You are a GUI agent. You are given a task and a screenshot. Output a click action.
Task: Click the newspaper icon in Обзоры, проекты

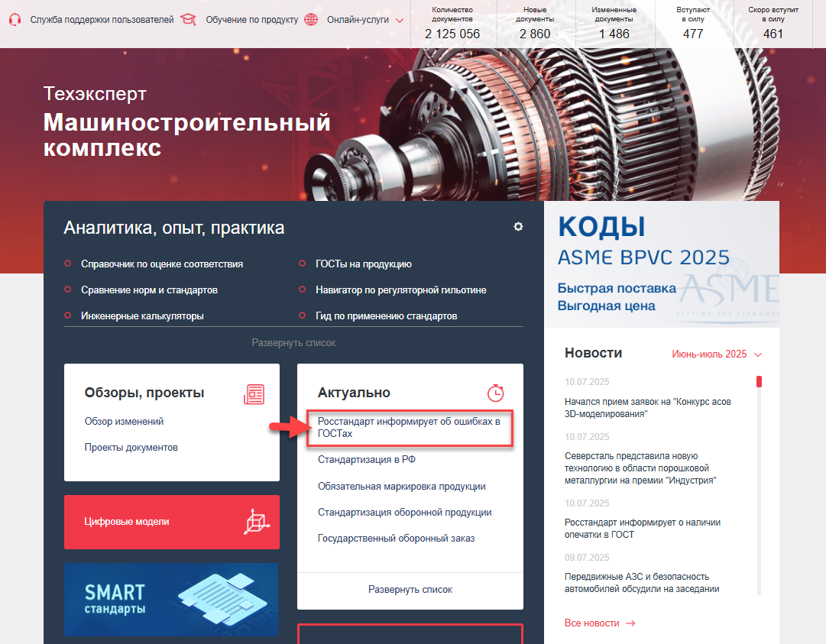[254, 394]
